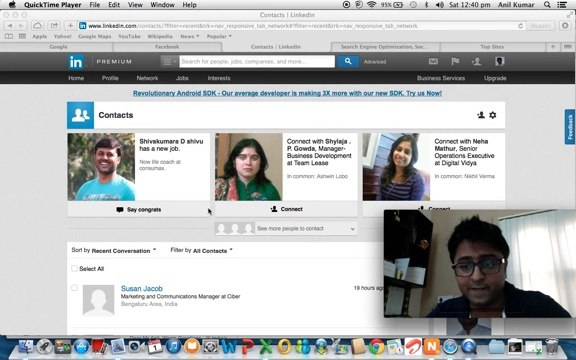Screen dimensions: 576x360
Task: Switch to the Top Sites tab
Action: pos(492,47)
